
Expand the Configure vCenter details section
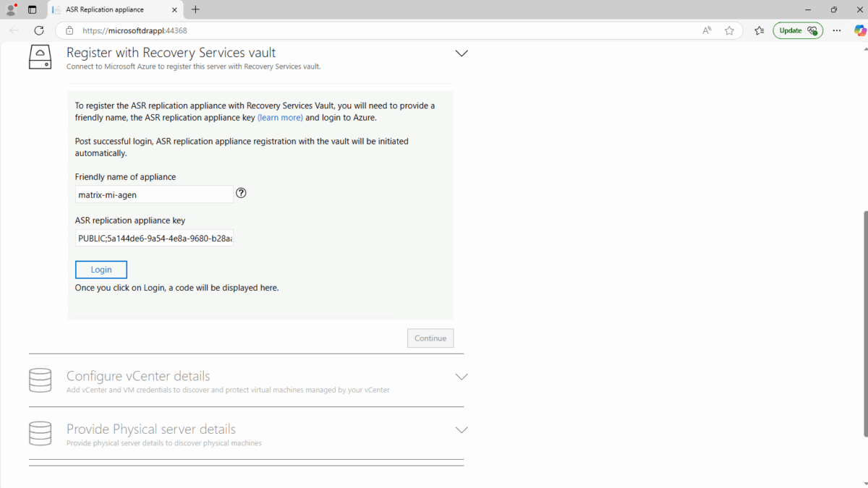click(x=461, y=377)
